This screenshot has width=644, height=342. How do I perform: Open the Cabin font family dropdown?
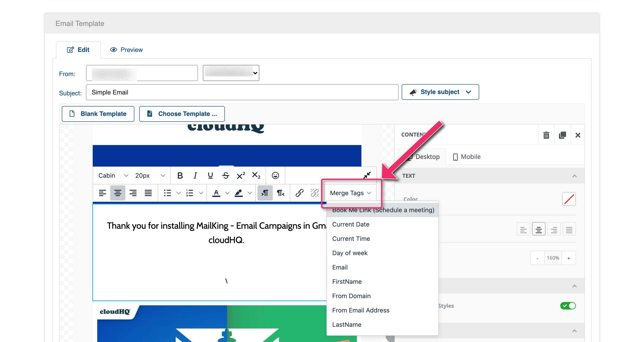pos(113,175)
